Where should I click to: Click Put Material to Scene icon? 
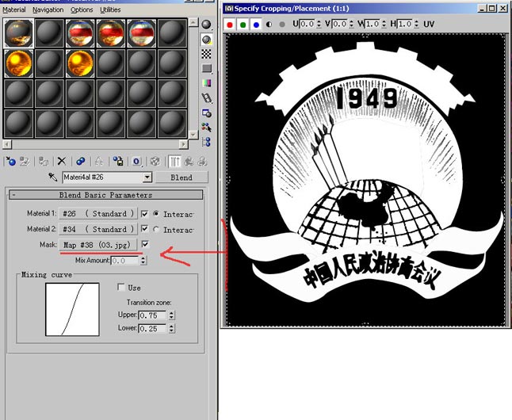[x=25, y=161]
